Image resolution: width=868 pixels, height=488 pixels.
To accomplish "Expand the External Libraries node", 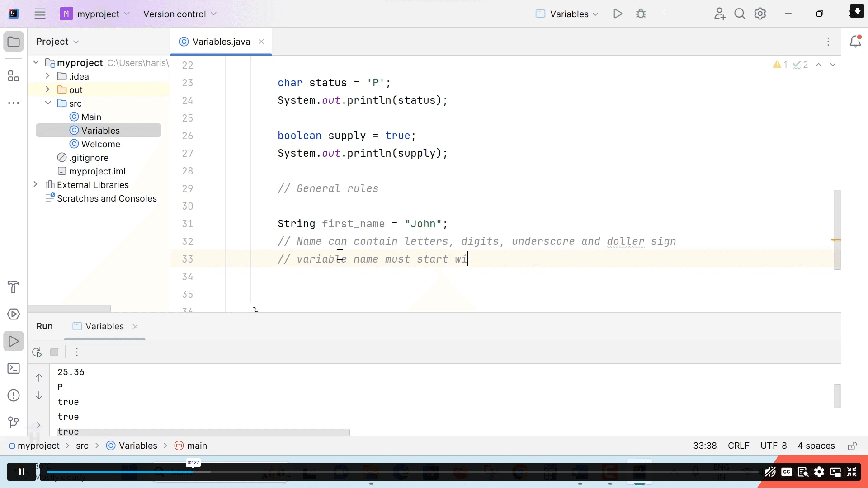I will tap(35, 185).
